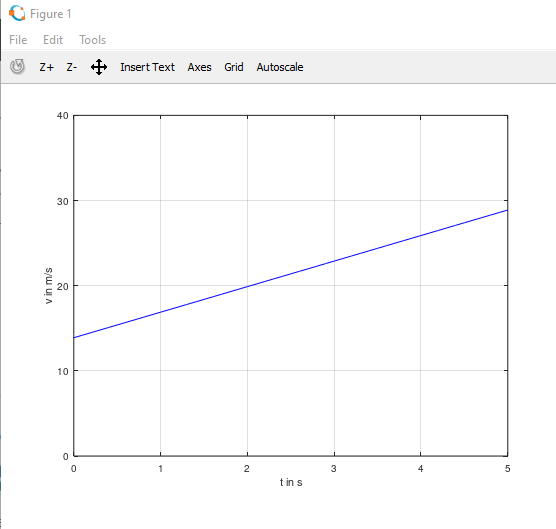556x529 pixels.
Task: Click the Figure 1 window title
Action: pos(51,14)
